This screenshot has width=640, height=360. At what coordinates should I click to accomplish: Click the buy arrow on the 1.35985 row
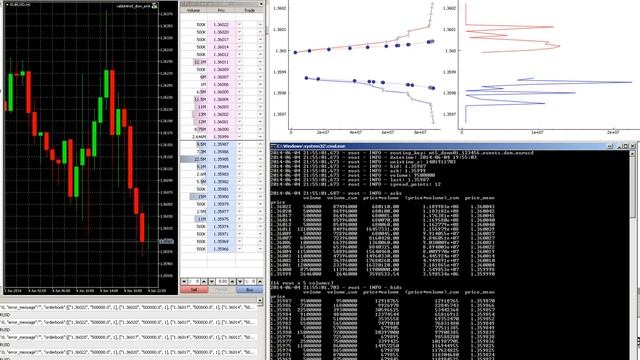(260, 159)
